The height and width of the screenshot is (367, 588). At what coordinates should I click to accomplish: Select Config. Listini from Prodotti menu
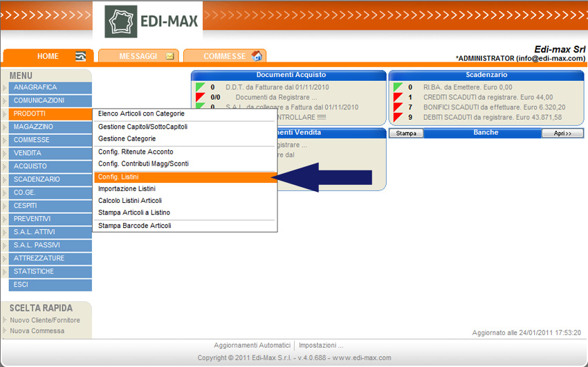click(118, 178)
